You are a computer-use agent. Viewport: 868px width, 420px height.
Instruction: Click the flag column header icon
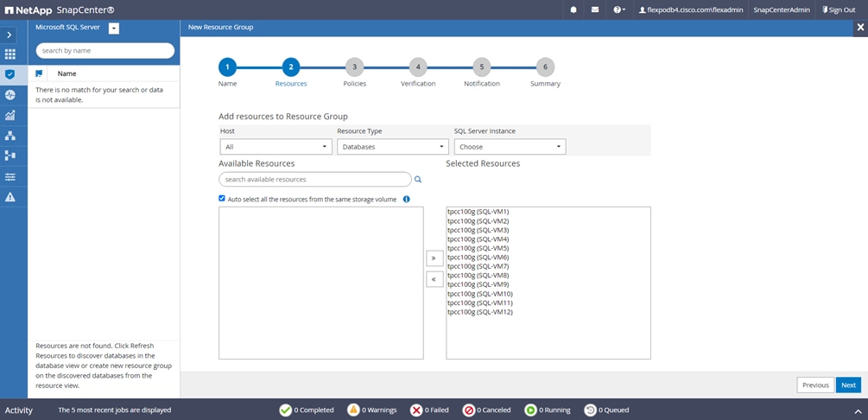pos(39,73)
